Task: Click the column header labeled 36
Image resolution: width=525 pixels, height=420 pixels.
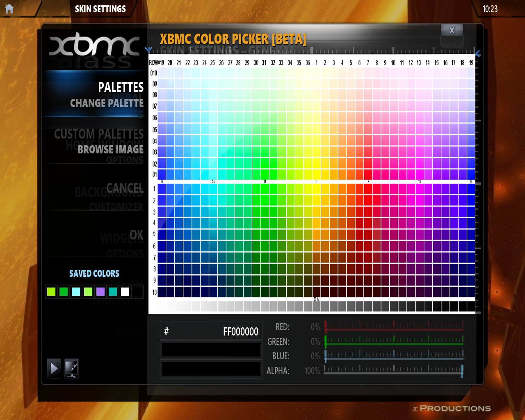Action: pos(308,63)
